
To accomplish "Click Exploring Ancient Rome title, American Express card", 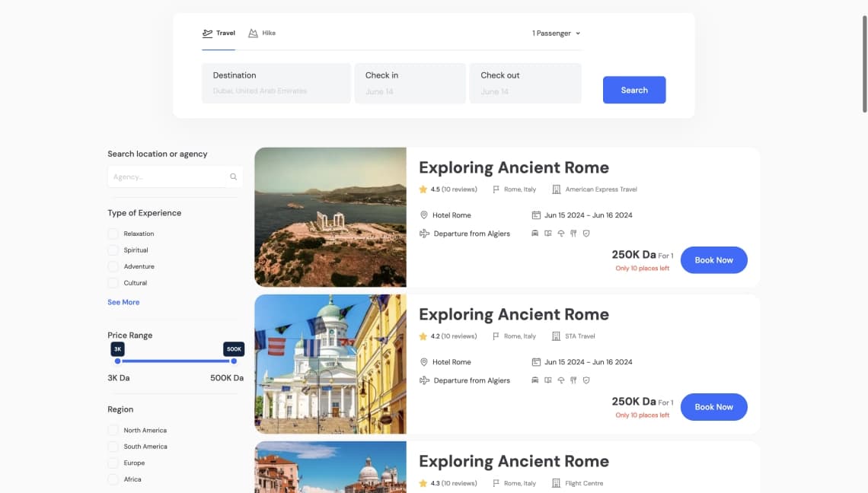I will [514, 167].
